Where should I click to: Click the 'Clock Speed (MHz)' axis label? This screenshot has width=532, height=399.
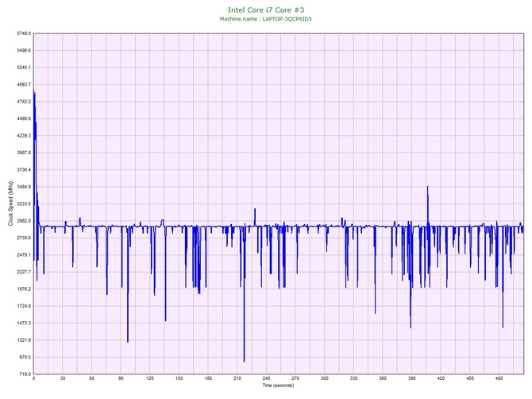click(10, 203)
